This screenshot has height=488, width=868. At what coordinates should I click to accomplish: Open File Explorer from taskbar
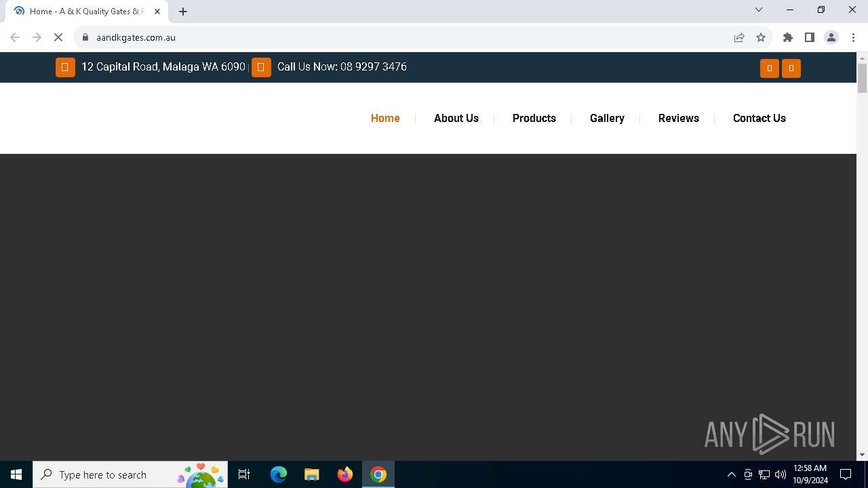[312, 474]
